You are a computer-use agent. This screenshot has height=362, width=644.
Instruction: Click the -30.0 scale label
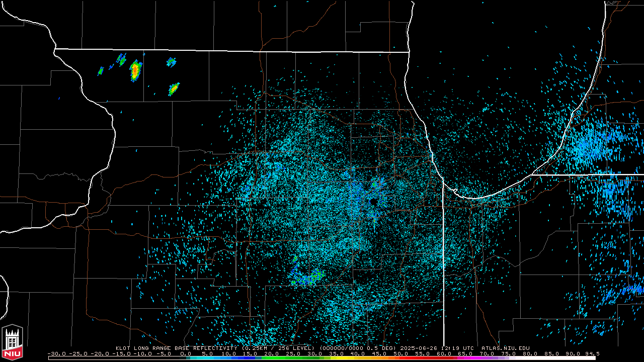(x=56, y=353)
